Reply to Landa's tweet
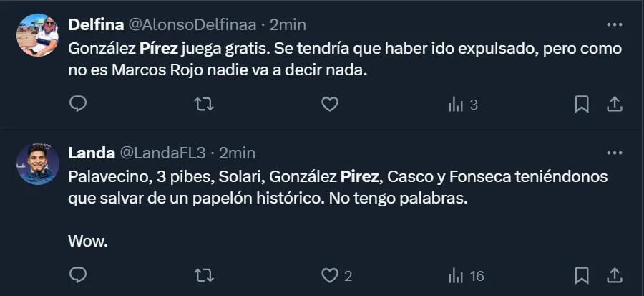Viewport: 644px width, 296px height. coord(78,275)
